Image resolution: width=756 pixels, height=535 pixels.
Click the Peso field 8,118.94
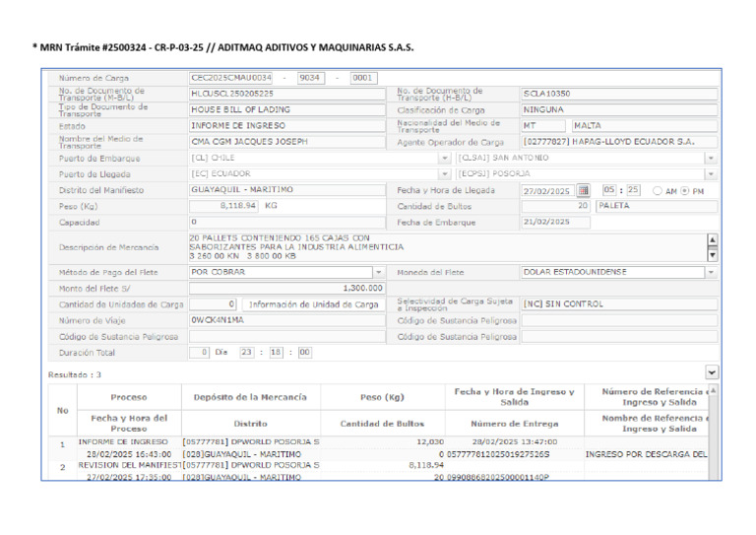[223, 206]
